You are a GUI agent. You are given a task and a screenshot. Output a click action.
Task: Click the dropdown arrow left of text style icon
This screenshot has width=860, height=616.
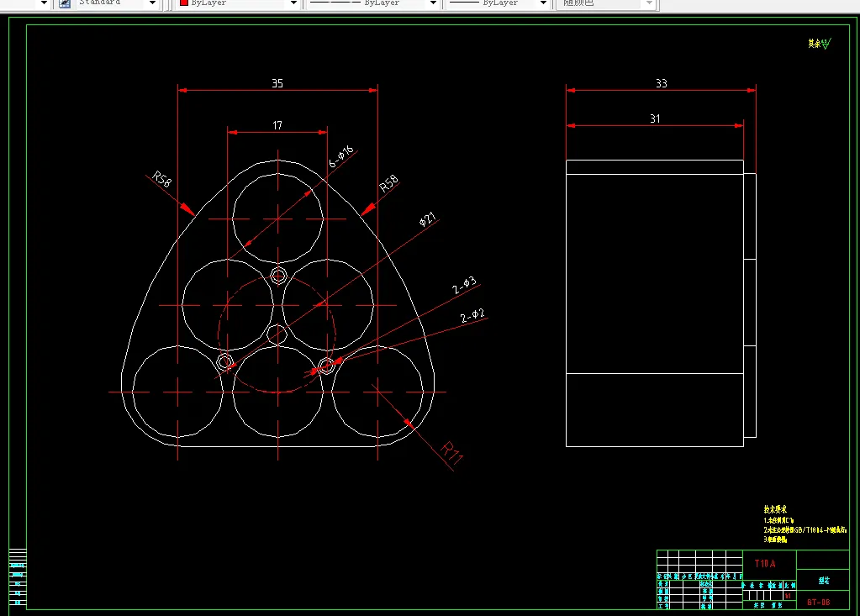(45, 3)
